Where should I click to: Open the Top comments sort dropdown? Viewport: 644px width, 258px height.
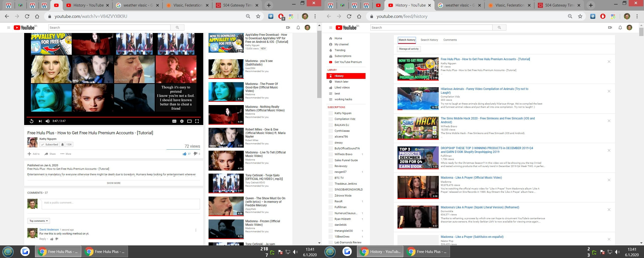(39, 221)
